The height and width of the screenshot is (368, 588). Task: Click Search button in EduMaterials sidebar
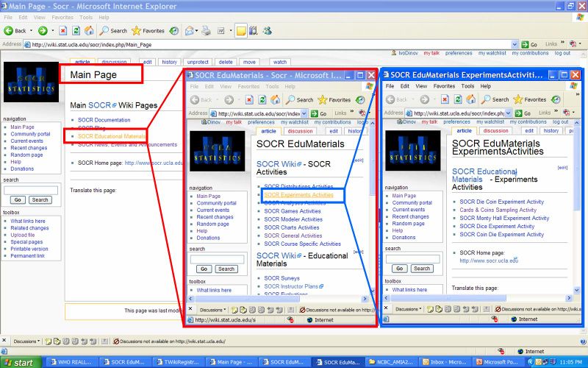point(226,269)
